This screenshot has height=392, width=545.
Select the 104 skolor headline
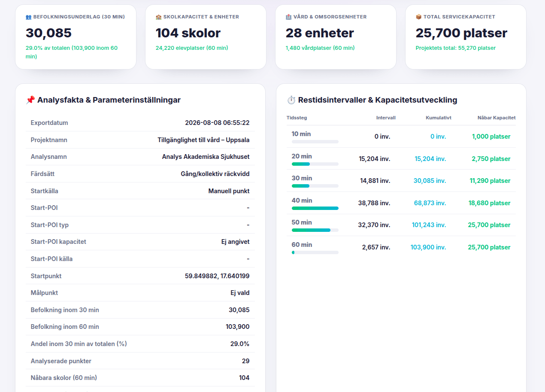tap(188, 33)
